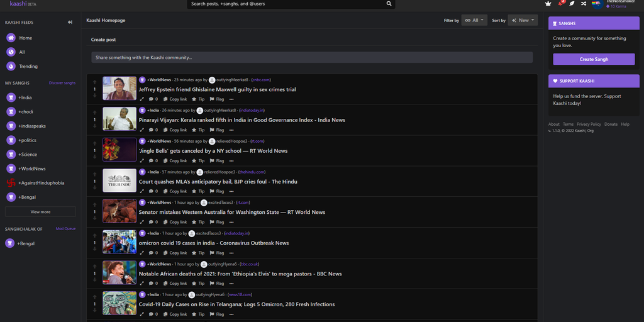Expand the Pinarayi Vijayan post preview
This screenshot has width=644, height=322.
142,130
